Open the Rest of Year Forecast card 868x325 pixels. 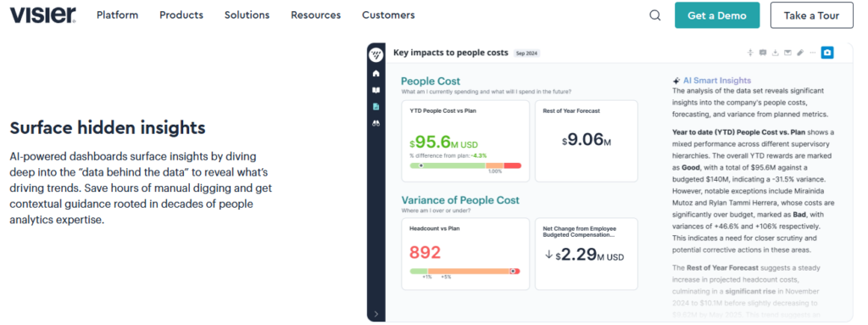point(587,141)
